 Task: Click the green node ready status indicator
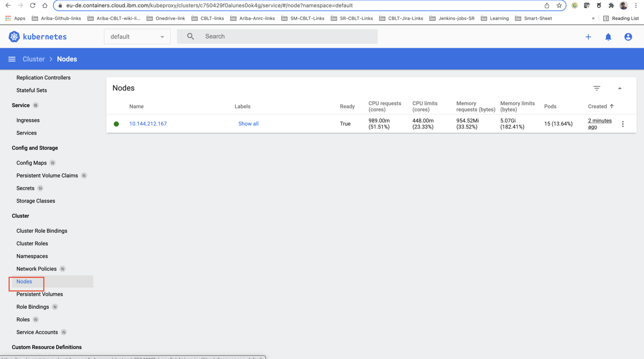(116, 124)
